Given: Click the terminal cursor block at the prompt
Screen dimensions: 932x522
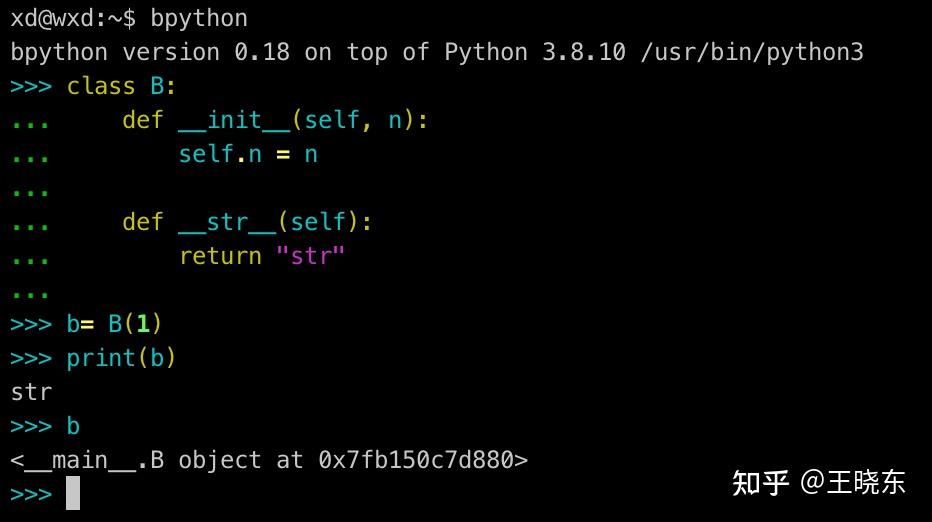Looking at the screenshot, I should tap(73, 493).
